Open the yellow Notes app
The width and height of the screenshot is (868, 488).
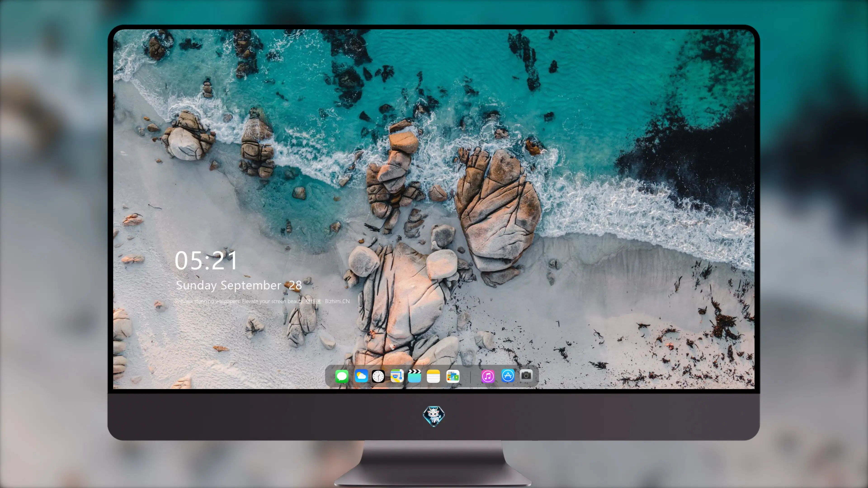click(x=433, y=376)
